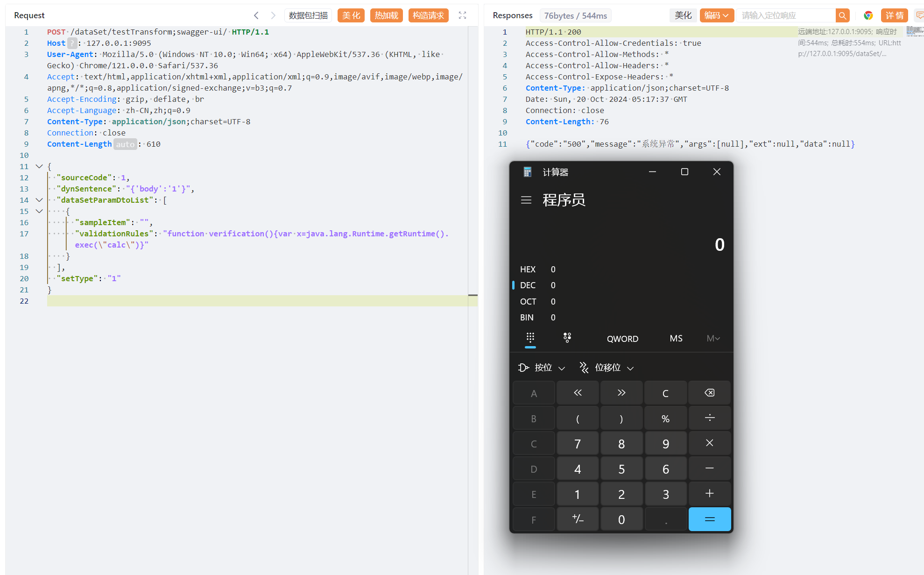Click the 热加载 button
This screenshot has height=575, width=924.
[x=387, y=15]
